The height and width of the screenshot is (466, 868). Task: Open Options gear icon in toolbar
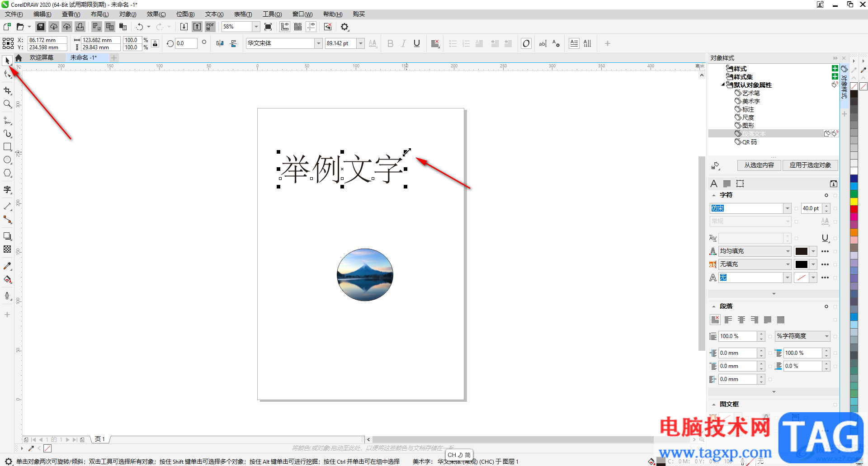(x=344, y=27)
